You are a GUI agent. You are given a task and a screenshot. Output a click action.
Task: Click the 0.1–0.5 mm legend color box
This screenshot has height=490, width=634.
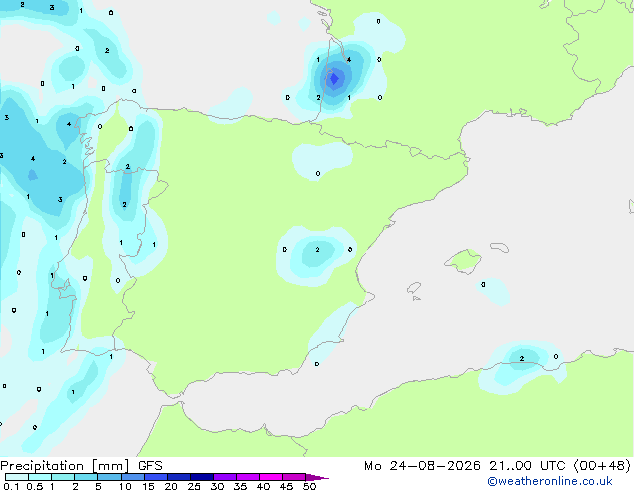click(17, 477)
